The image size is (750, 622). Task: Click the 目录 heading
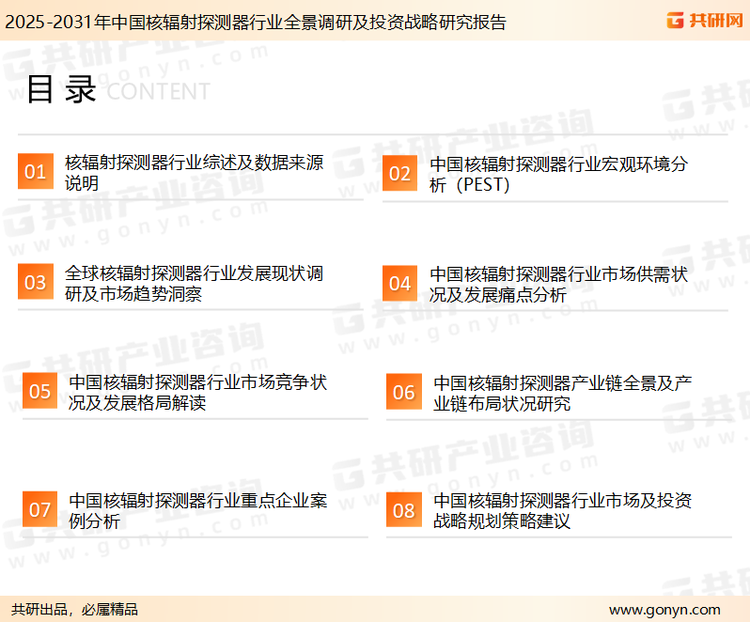(61, 89)
